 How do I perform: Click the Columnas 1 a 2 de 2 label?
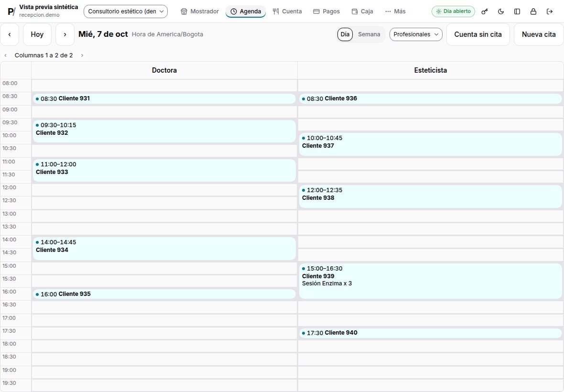click(44, 55)
